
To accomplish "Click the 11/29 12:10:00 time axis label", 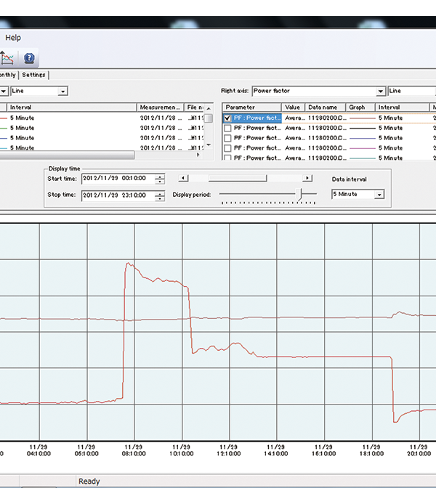I will 229,450.
